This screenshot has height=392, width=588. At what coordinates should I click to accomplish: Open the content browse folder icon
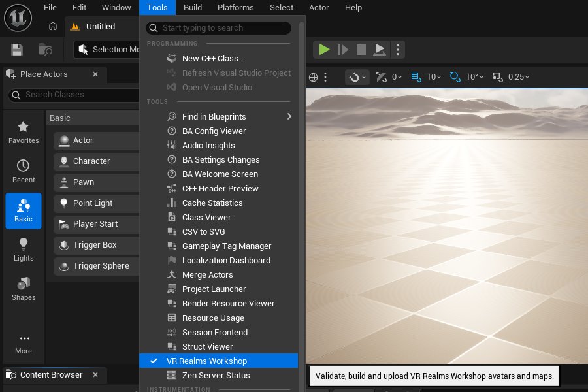[x=45, y=50]
